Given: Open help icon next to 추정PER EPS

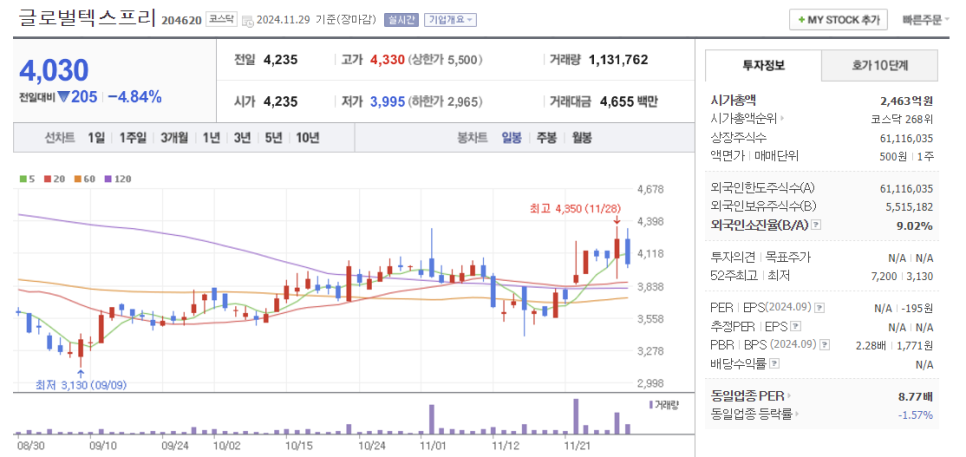Looking at the screenshot, I should [x=796, y=326].
